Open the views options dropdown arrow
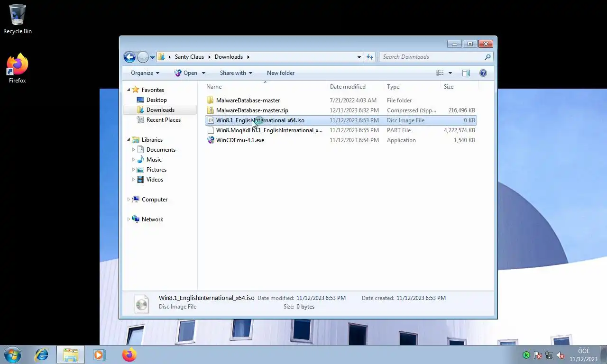Viewport: 607px width, 364px height. pos(450,73)
